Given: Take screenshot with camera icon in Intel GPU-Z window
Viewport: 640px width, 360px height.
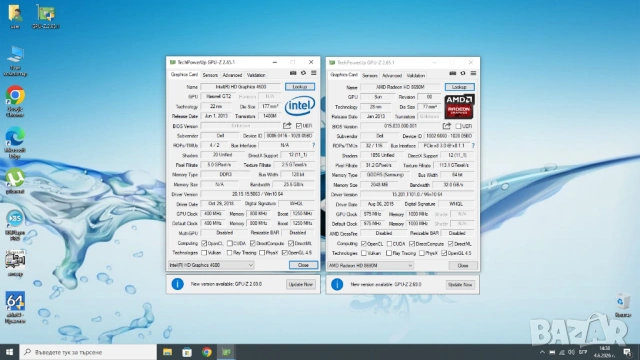Looking at the screenshot, I should (x=293, y=73).
